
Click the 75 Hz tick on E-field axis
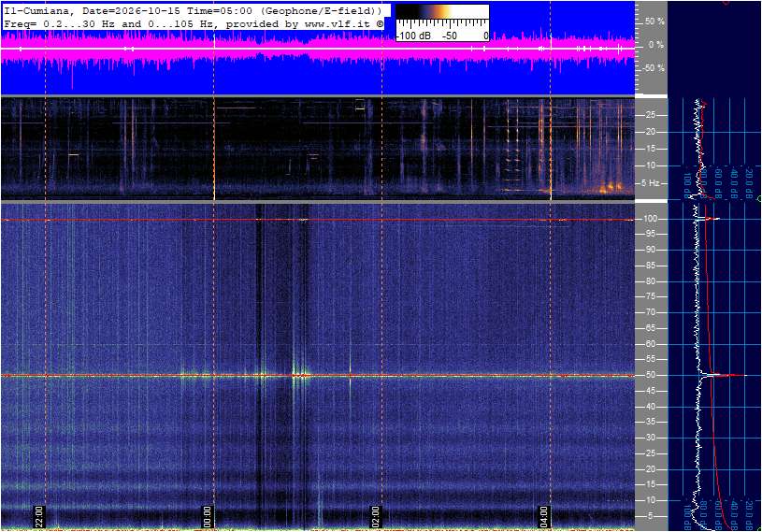click(x=650, y=296)
